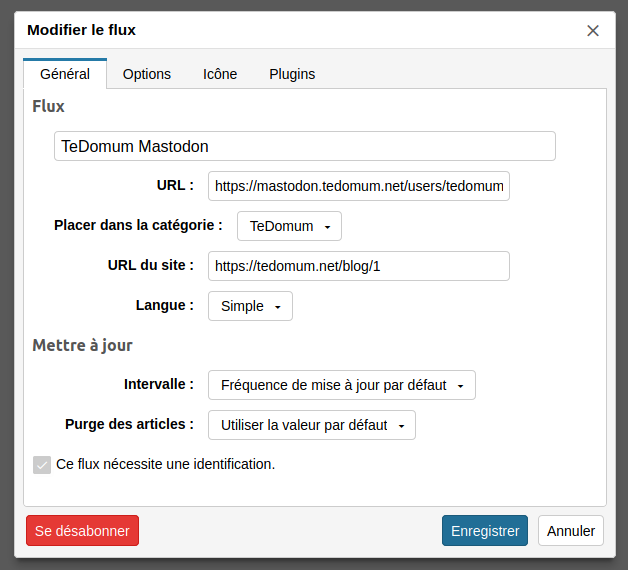Expand the Langue Simple dropdown
Viewport: 628px width, 570px height.
(250, 306)
